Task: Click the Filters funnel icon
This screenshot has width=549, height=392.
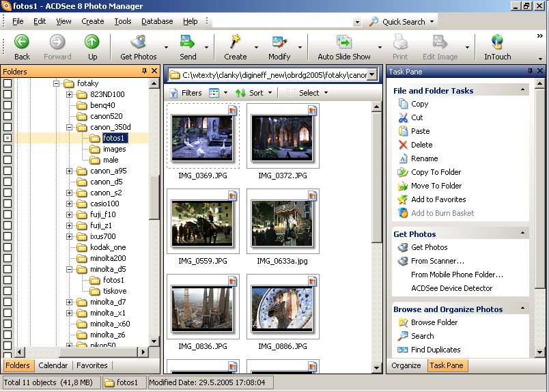Action: pyautogui.click(x=173, y=93)
